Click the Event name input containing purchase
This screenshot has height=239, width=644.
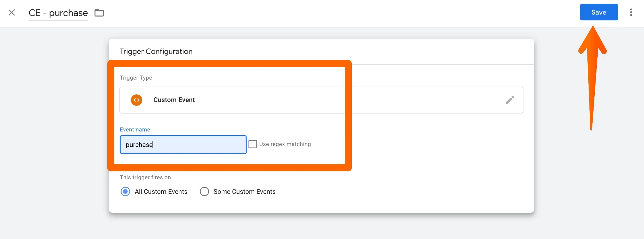(183, 145)
